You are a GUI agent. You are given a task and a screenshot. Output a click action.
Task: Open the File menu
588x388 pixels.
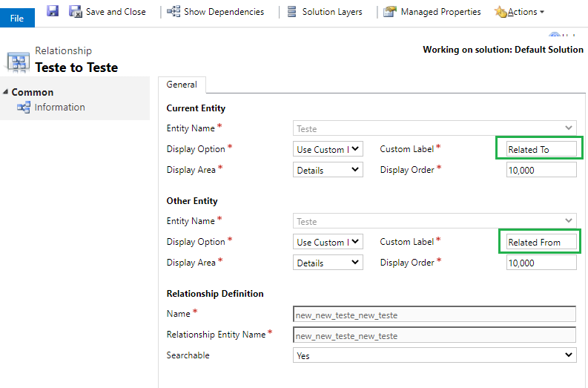17,18
